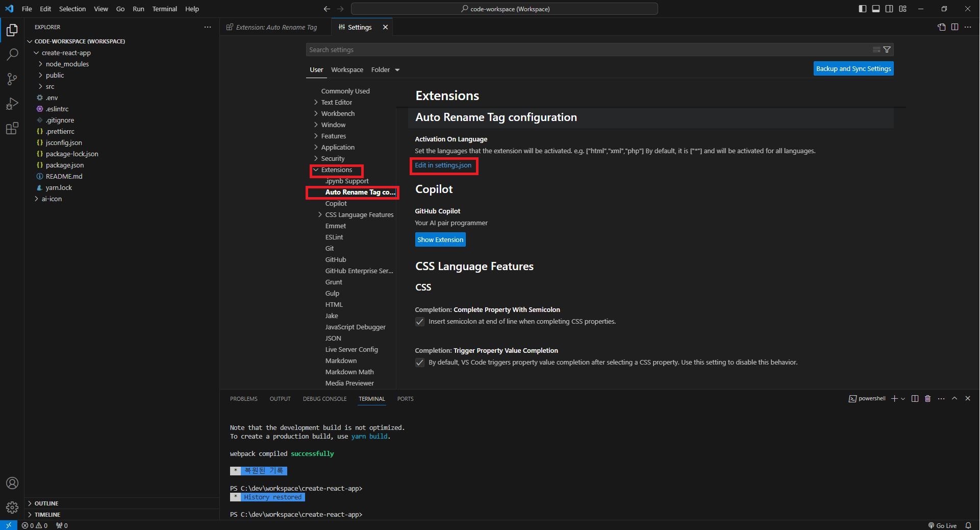Toggle panel layout icon in title bar
The height and width of the screenshot is (530, 980).
coord(875,9)
